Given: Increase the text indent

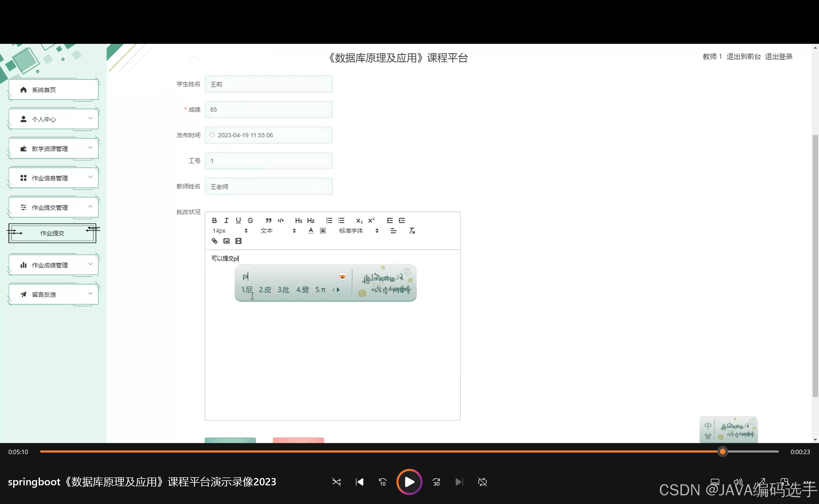Looking at the screenshot, I should [x=402, y=220].
